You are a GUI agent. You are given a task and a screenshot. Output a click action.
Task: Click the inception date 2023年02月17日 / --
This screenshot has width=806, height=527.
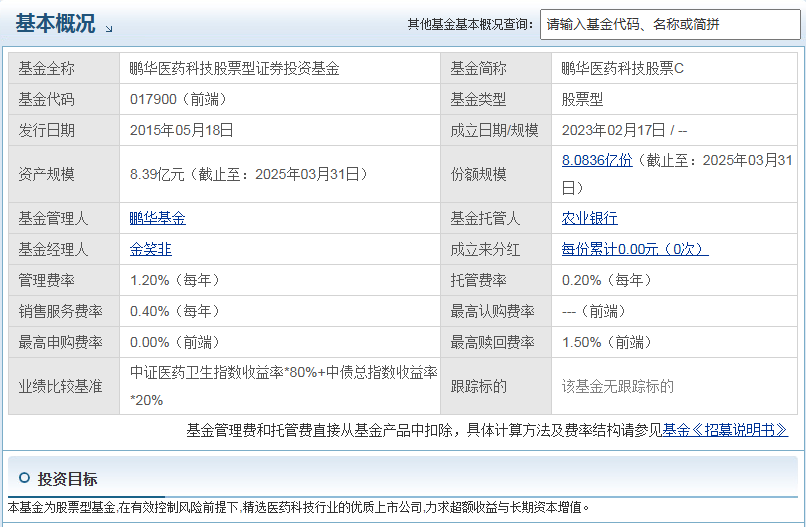[624, 130]
